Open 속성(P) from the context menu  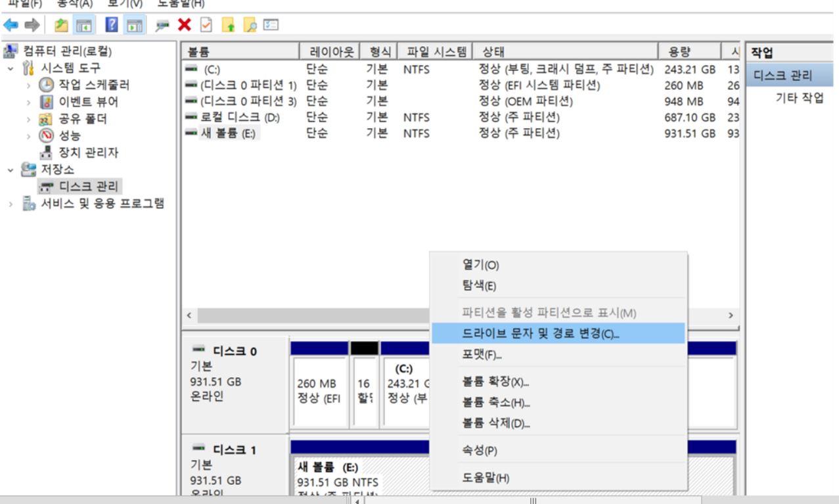(x=558, y=451)
